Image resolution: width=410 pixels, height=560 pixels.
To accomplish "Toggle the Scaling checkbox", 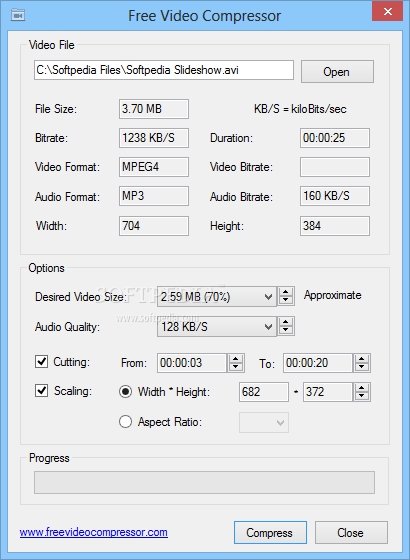I will (41, 390).
